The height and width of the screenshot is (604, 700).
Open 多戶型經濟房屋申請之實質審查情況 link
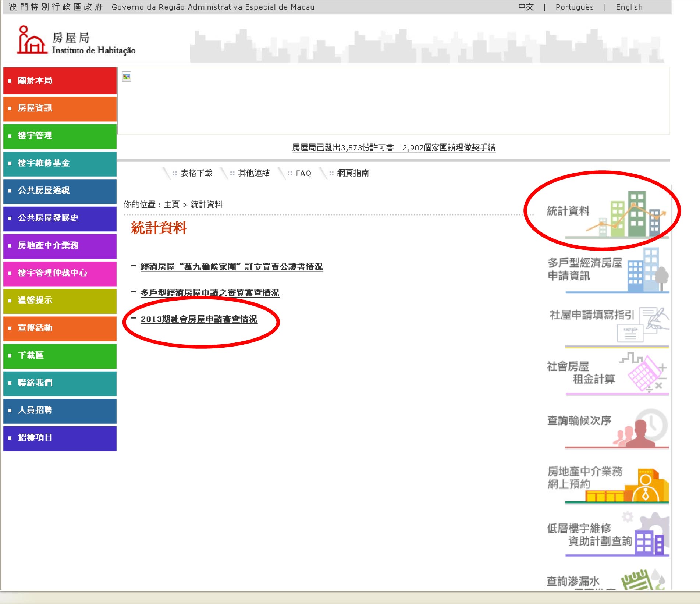(210, 293)
